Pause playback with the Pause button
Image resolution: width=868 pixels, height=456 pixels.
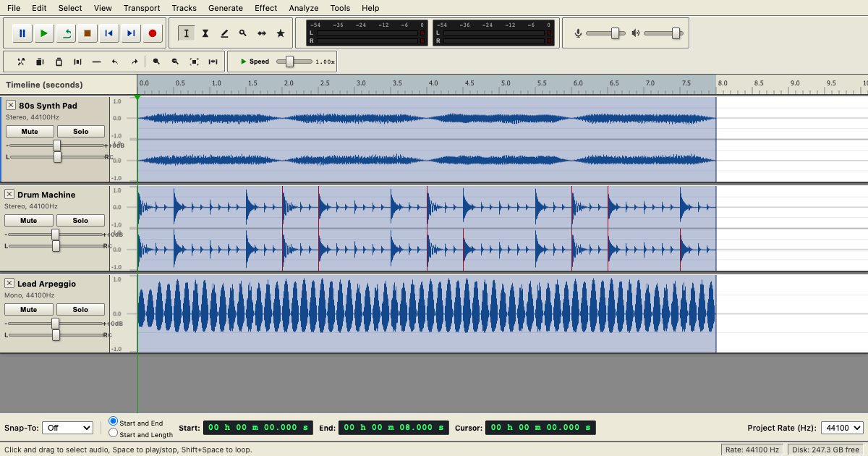click(x=22, y=33)
